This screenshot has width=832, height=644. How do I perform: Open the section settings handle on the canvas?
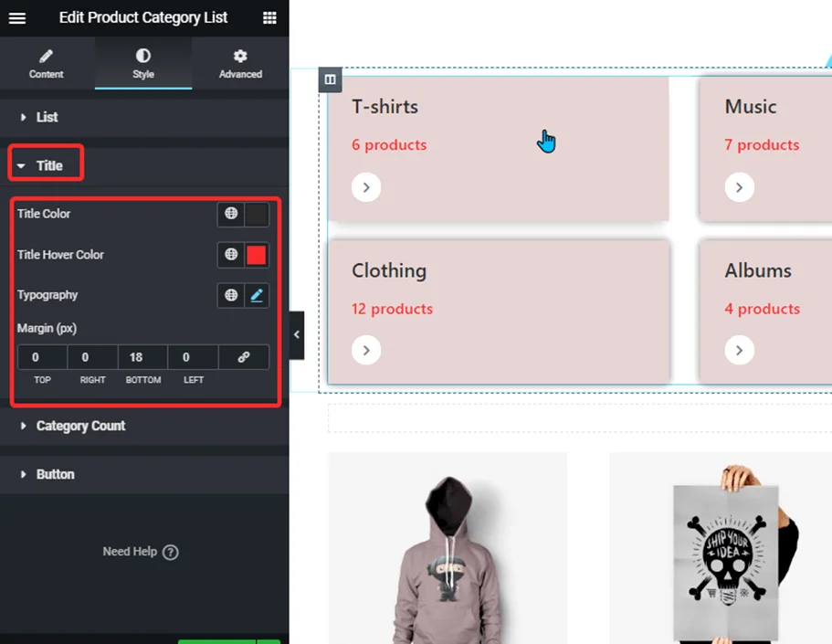point(330,79)
